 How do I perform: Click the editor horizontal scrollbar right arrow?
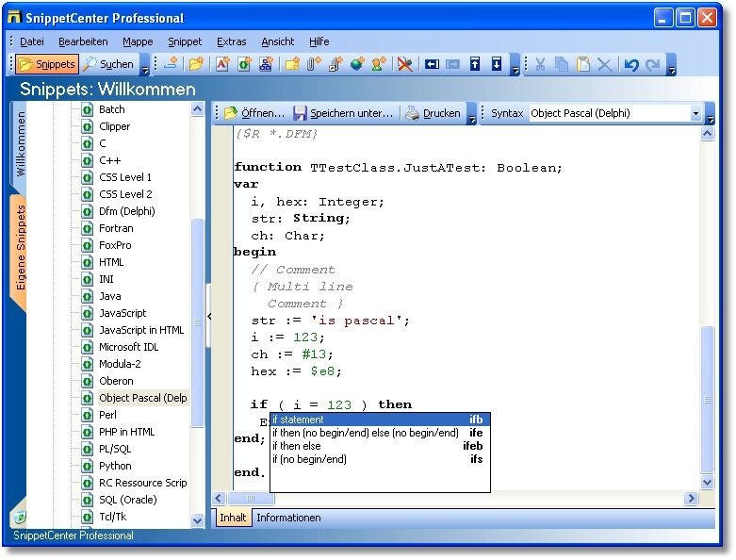point(691,499)
